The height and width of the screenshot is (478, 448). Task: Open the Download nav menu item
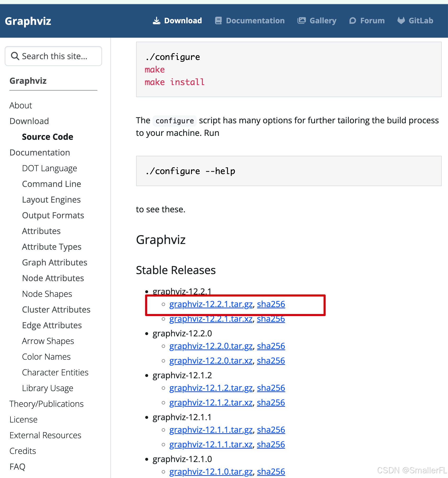[177, 21]
